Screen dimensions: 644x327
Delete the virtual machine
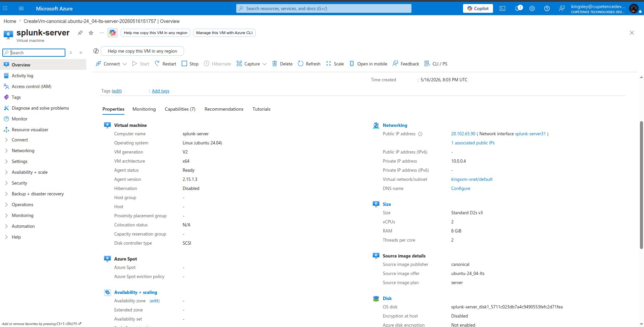pos(282,64)
